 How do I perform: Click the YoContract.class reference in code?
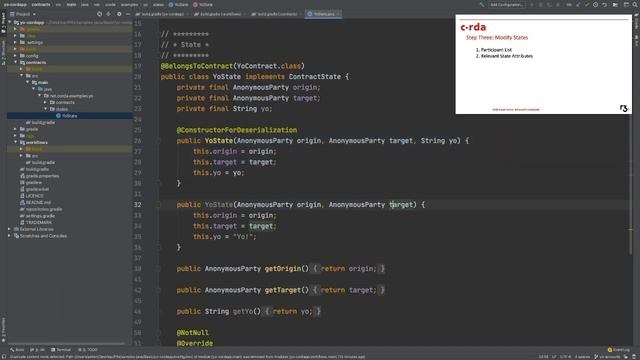[x=269, y=66]
